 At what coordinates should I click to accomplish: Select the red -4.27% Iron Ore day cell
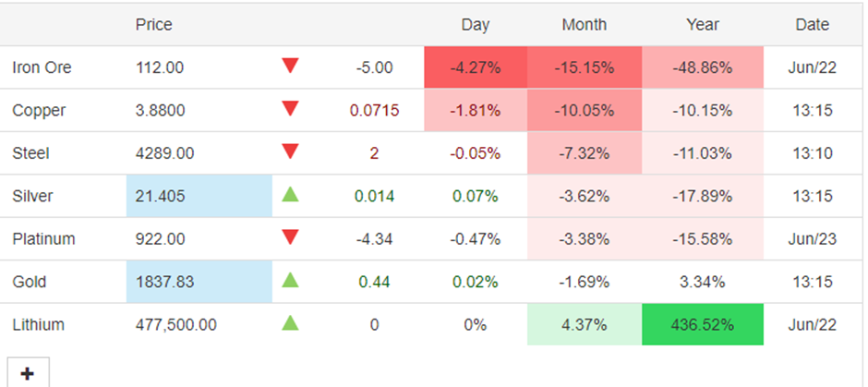[475, 67]
